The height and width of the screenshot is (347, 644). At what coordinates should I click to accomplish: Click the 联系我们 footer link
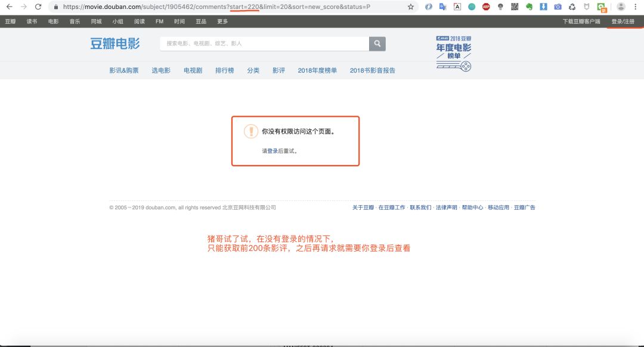click(420, 207)
